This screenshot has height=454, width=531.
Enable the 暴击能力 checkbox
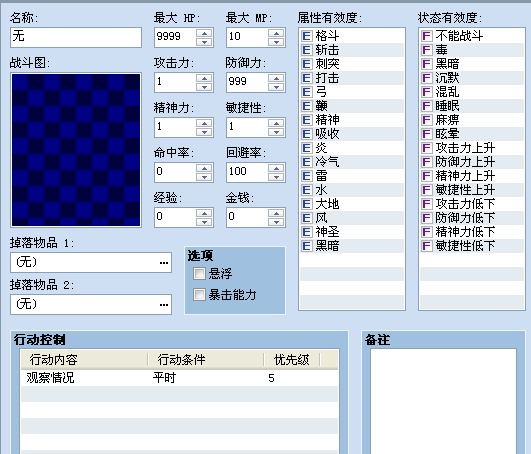pos(199,295)
